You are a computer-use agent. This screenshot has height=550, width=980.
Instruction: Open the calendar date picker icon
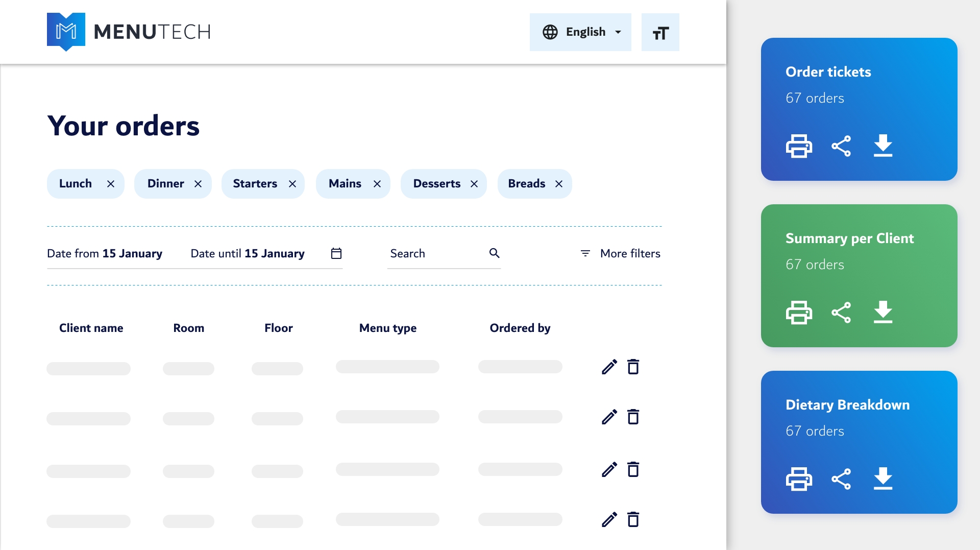[x=336, y=253]
